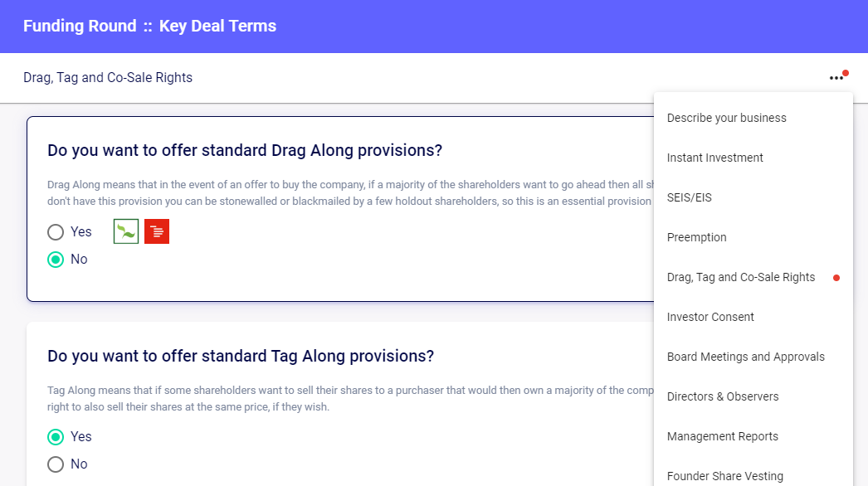Select Yes for Tag Along provisions
This screenshot has height=486, width=868.
click(x=56, y=437)
